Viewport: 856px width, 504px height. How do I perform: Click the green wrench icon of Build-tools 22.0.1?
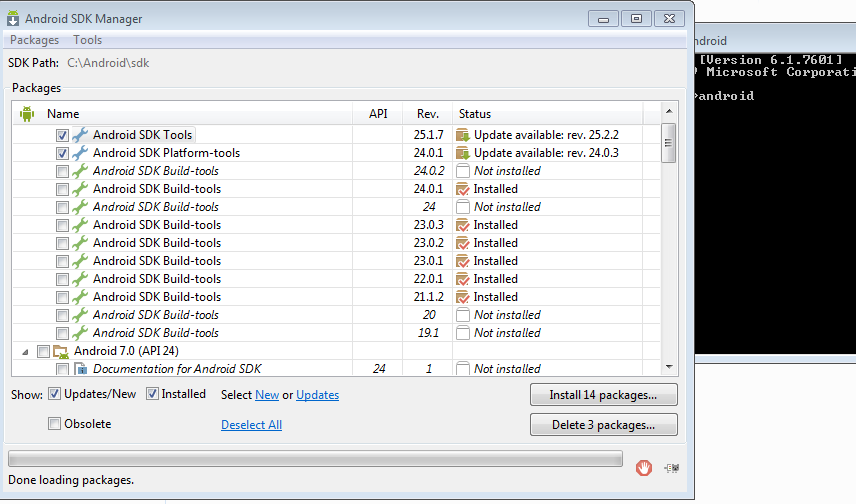(x=80, y=279)
